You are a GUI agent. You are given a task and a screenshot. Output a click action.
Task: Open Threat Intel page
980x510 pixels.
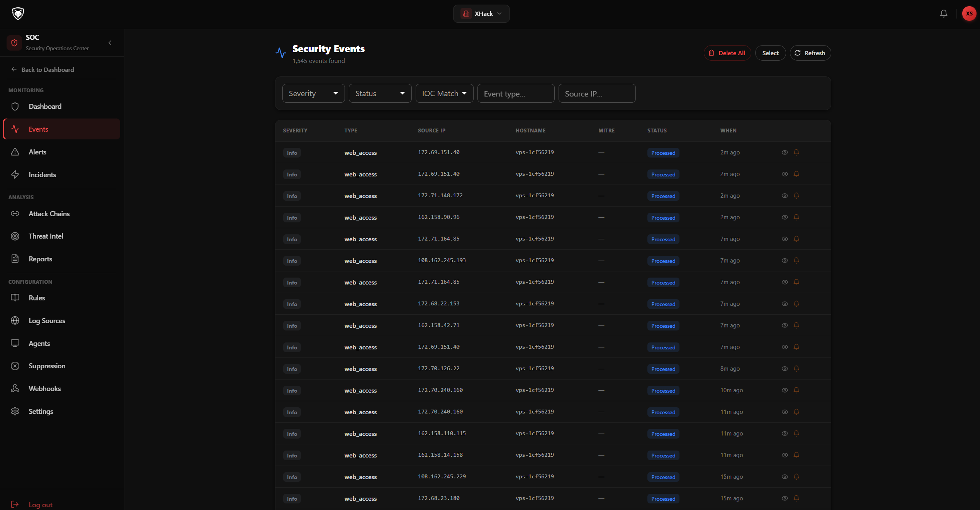[61, 236]
